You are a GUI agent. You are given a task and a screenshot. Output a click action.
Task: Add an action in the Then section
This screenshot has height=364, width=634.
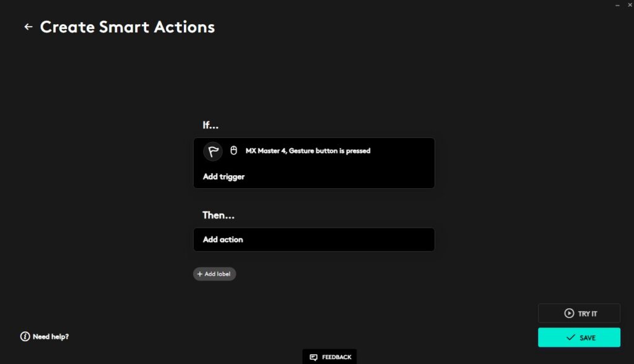click(223, 240)
